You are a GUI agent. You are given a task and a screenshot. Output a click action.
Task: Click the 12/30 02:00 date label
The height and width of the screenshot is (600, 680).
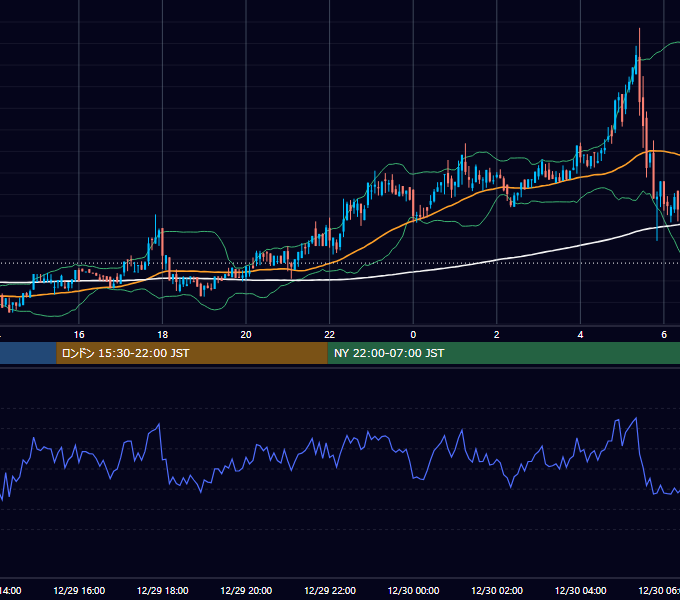tap(497, 590)
